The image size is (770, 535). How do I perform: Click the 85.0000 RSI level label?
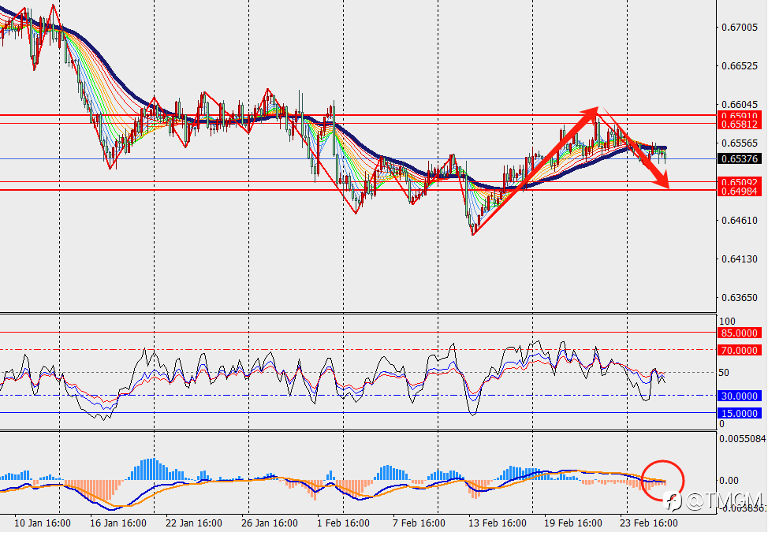pos(740,333)
